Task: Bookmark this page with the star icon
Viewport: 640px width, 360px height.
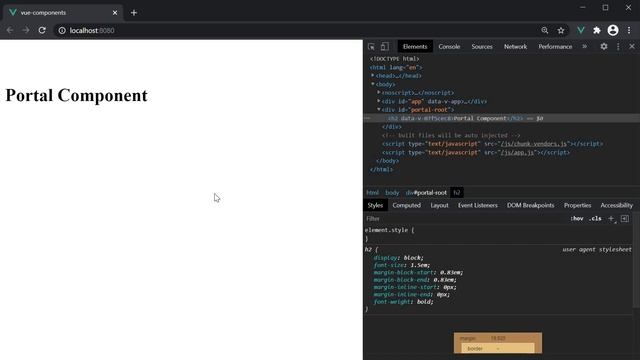Action: pyautogui.click(x=561, y=30)
